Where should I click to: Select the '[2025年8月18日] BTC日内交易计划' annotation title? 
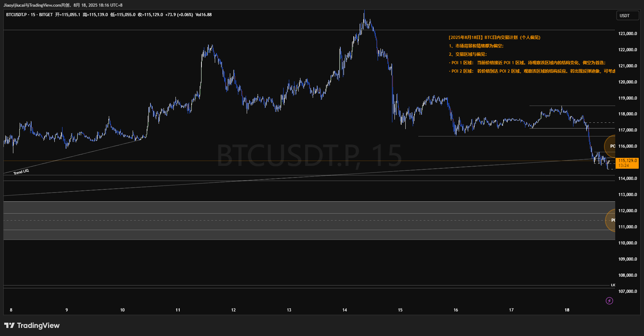click(494, 38)
